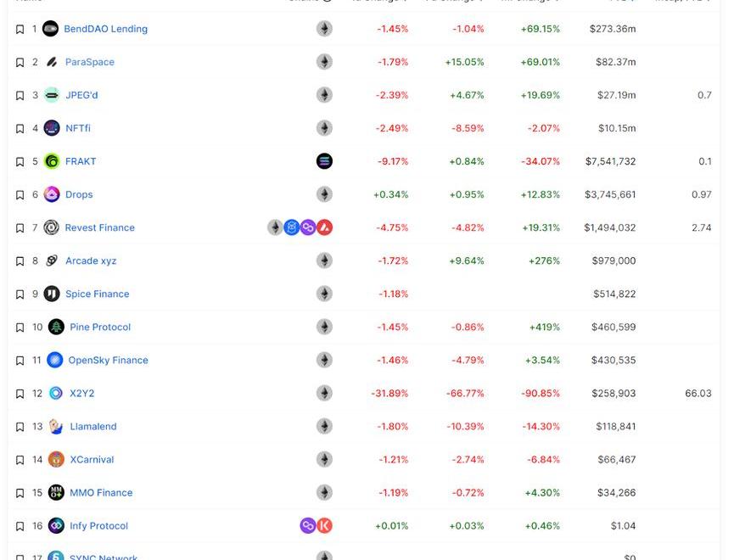Image resolution: width=734 pixels, height=560 pixels.
Task: Click the JPEG'd logo icon
Action: click(52, 95)
